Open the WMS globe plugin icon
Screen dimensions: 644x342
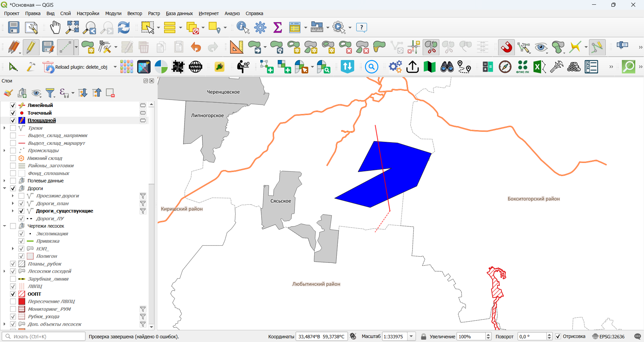(x=196, y=67)
